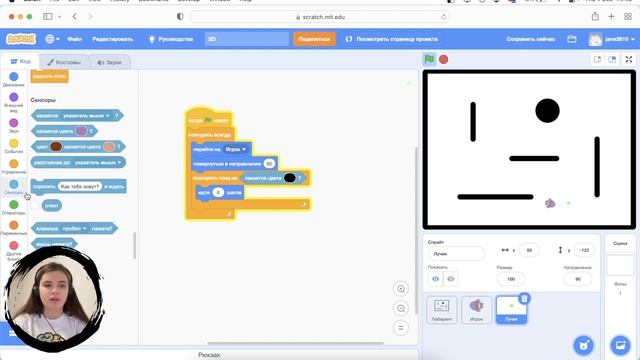The width and height of the screenshot is (640, 360).
Task: Show Safari tab overview
Action: (x=628, y=17)
